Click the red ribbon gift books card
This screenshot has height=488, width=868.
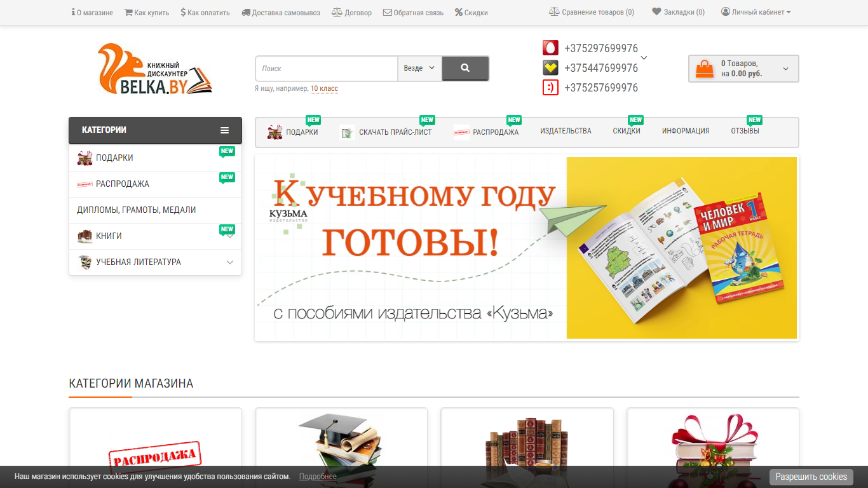713,448
